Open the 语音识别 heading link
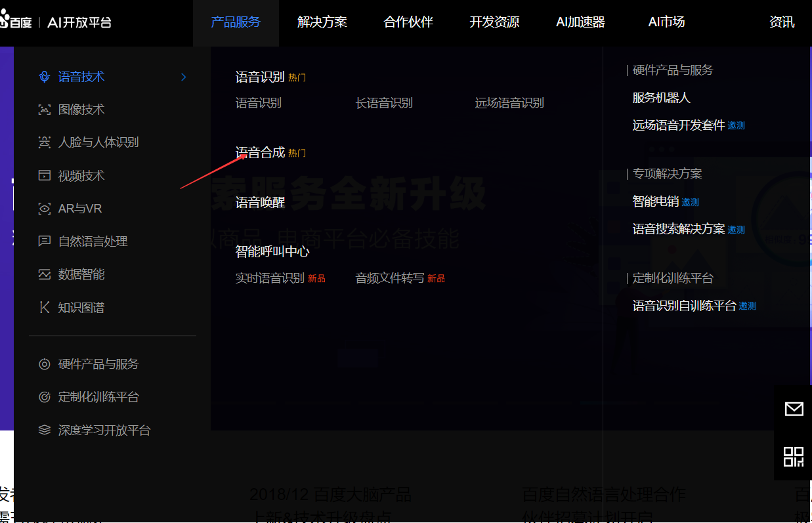The height and width of the screenshot is (523, 812). 260,77
